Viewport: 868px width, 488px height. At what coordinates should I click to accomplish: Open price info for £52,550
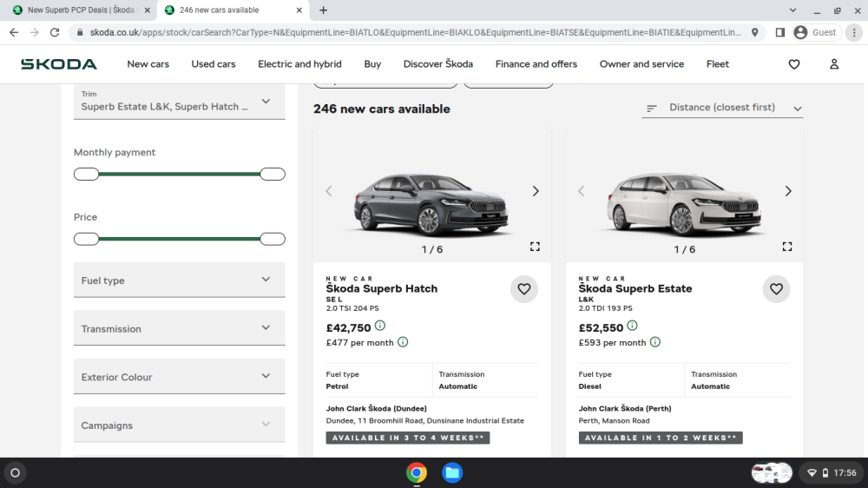(632, 326)
